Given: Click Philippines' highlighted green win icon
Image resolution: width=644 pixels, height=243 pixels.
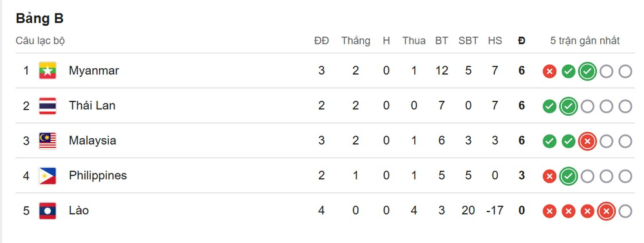Looking at the screenshot, I should coord(568,177).
